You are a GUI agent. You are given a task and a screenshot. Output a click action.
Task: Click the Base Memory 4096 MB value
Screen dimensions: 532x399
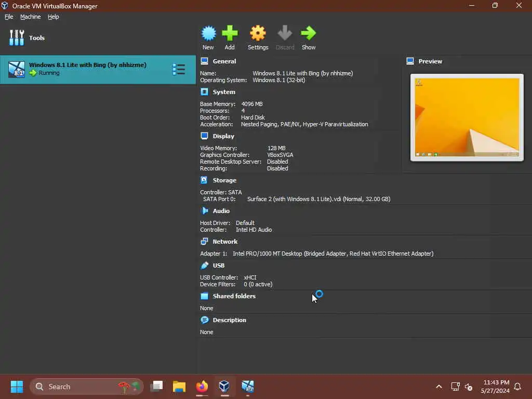click(x=252, y=104)
